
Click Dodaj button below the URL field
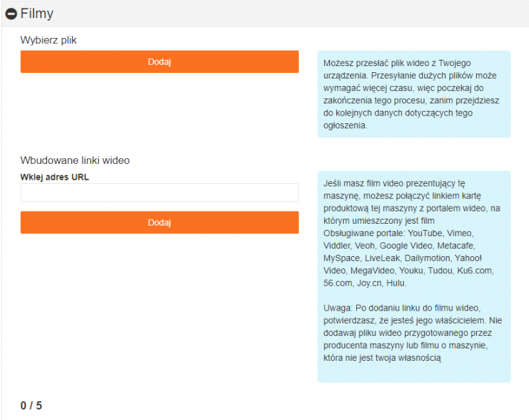(x=160, y=222)
